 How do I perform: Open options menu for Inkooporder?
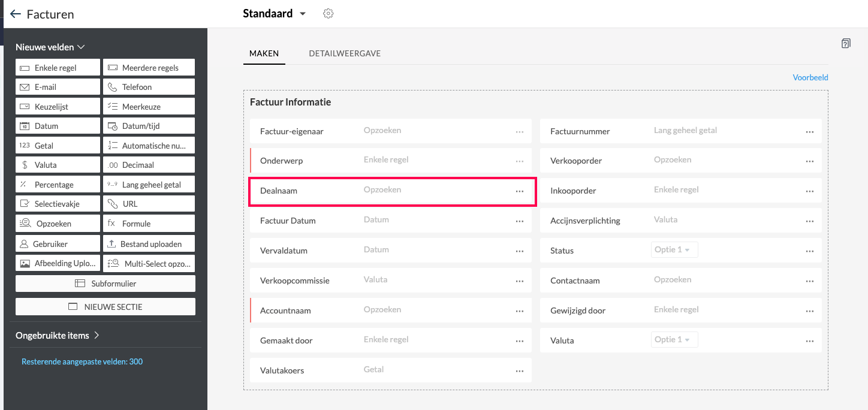[809, 191]
